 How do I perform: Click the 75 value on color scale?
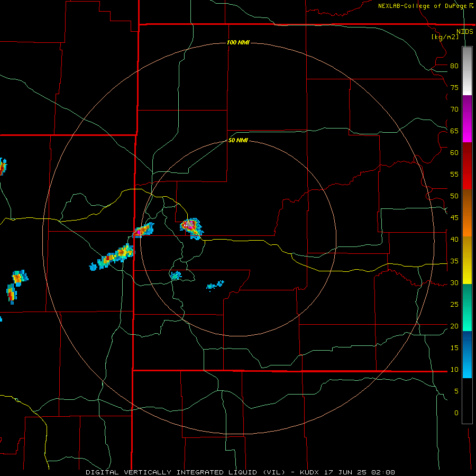(x=454, y=87)
